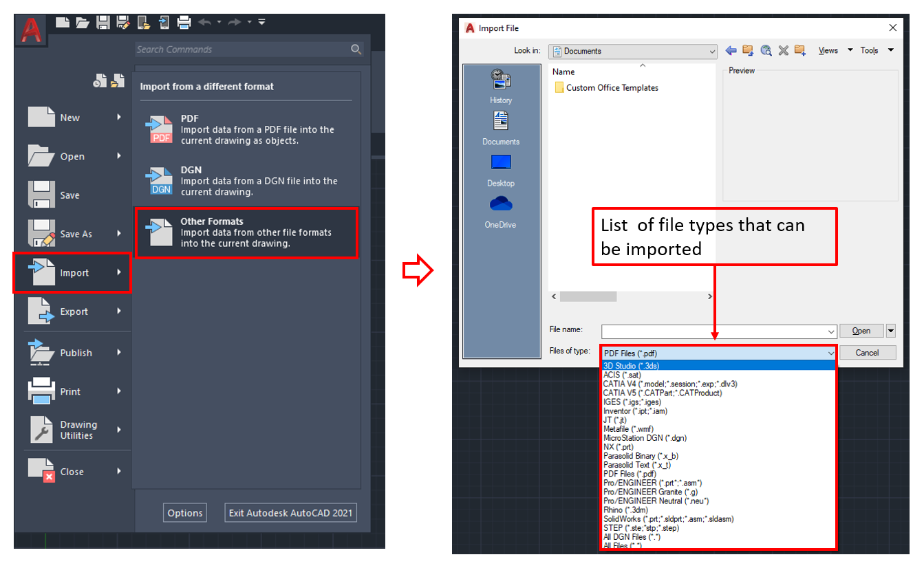
Task: Select Rhino (*.3dm) file type
Action: point(718,510)
